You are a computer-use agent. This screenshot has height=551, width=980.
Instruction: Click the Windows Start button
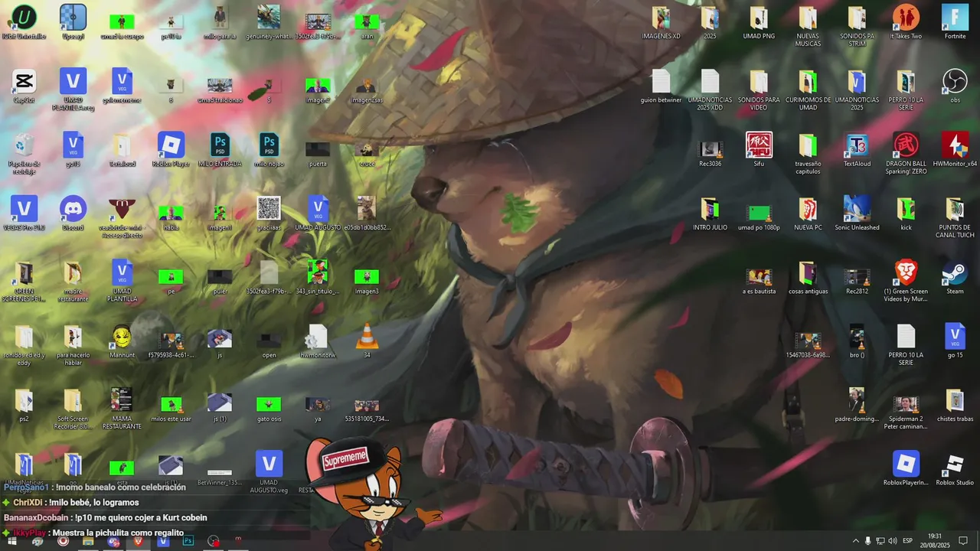[x=12, y=541]
